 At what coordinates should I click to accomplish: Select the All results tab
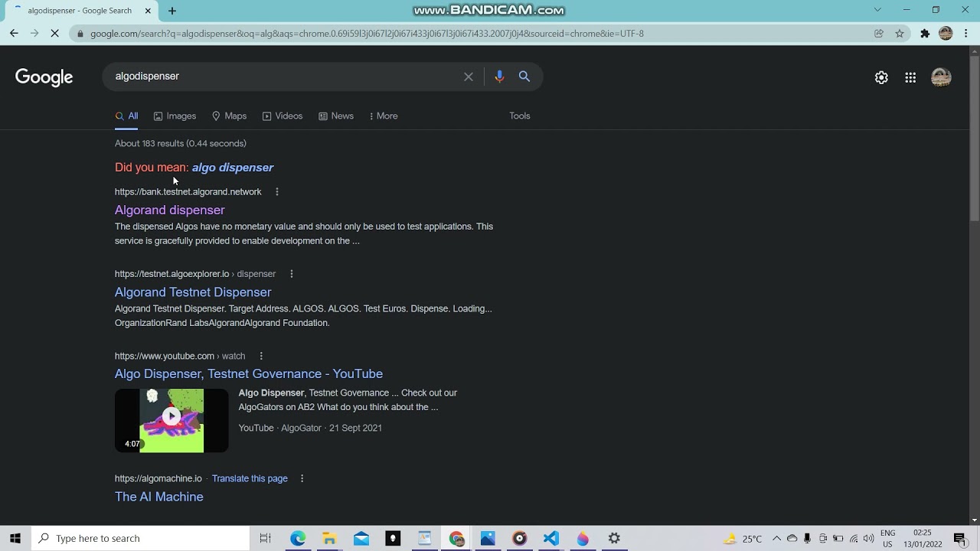tap(126, 116)
